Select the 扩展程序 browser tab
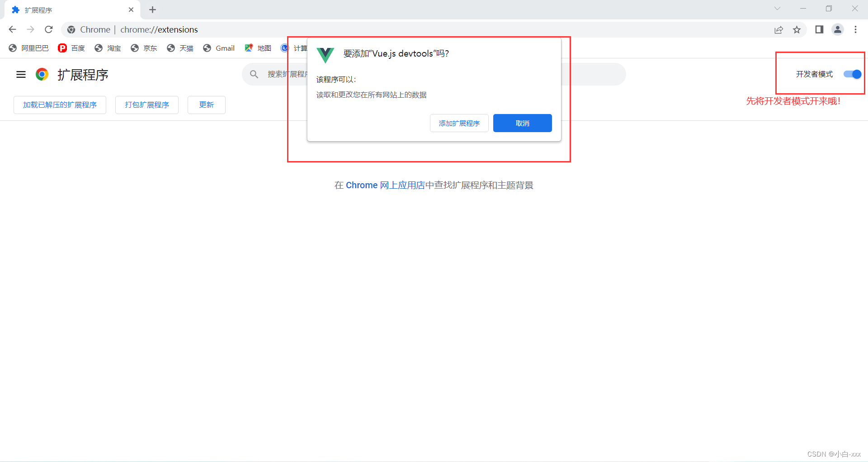The image size is (868, 462). tap(72, 10)
